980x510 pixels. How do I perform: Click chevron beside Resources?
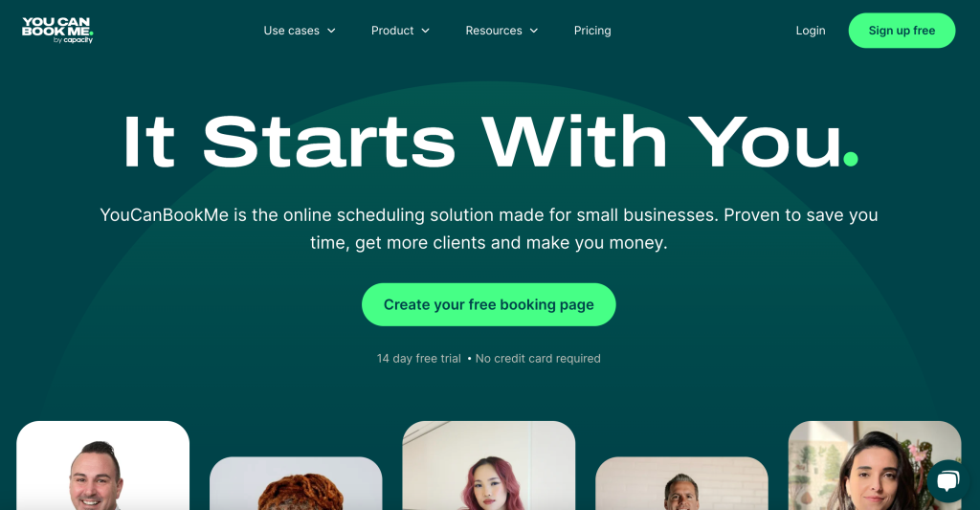click(x=534, y=31)
